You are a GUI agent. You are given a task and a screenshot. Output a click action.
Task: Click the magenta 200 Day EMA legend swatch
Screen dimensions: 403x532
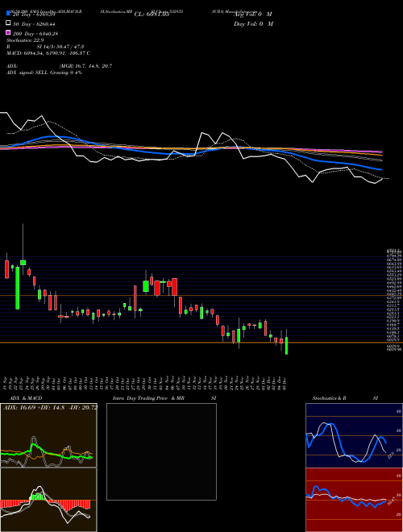pos(8,33)
